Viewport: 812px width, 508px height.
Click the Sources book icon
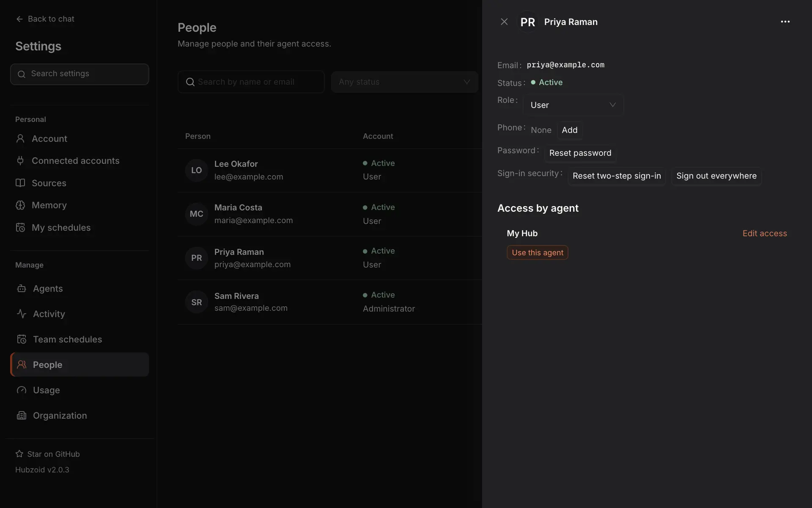tap(20, 183)
